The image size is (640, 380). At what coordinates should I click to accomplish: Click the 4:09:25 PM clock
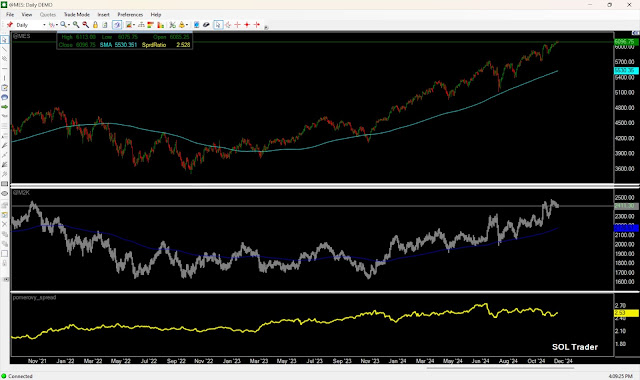click(x=620, y=376)
